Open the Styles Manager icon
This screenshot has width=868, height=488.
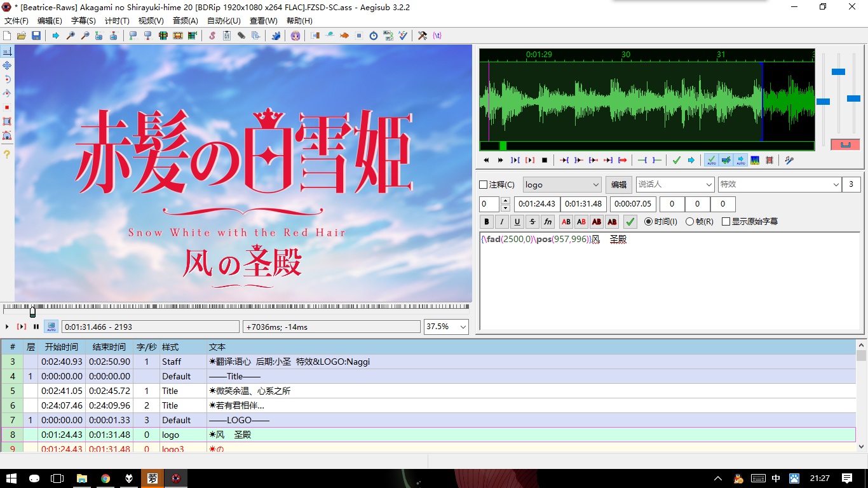click(212, 36)
